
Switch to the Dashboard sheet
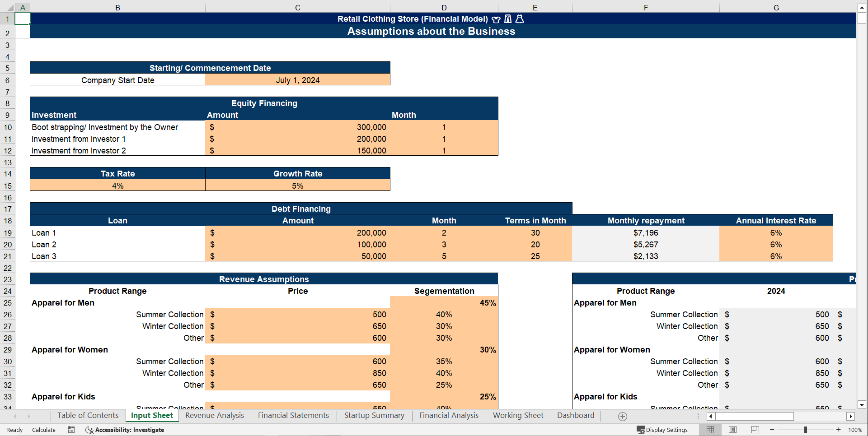coord(576,415)
